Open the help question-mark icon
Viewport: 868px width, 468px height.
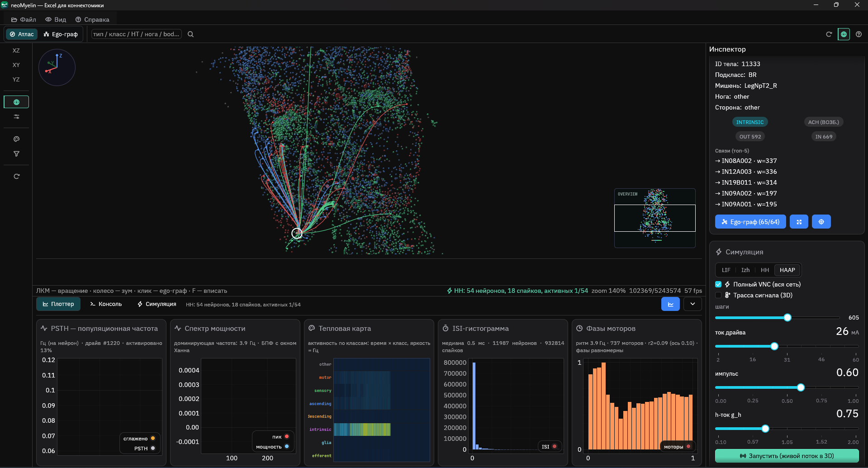(x=859, y=34)
